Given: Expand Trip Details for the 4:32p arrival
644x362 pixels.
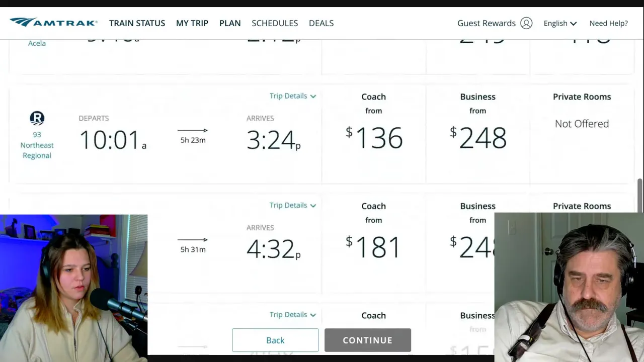Looking at the screenshot, I should (292, 205).
